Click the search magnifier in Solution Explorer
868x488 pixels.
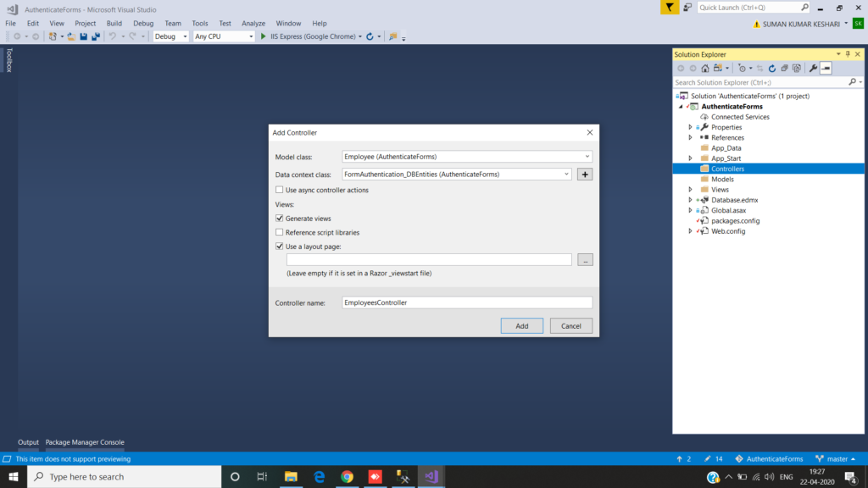pyautogui.click(x=853, y=82)
